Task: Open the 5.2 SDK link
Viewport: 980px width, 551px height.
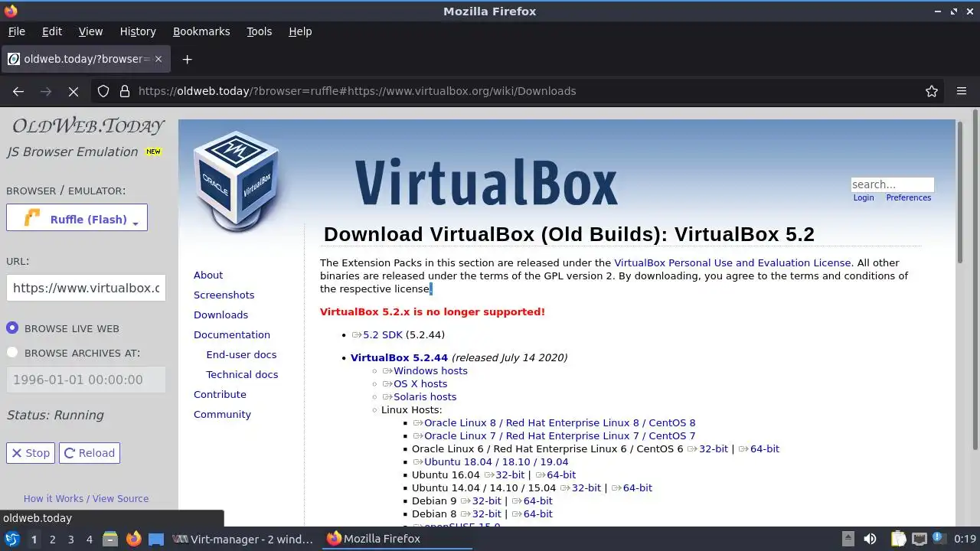Action: tap(382, 334)
